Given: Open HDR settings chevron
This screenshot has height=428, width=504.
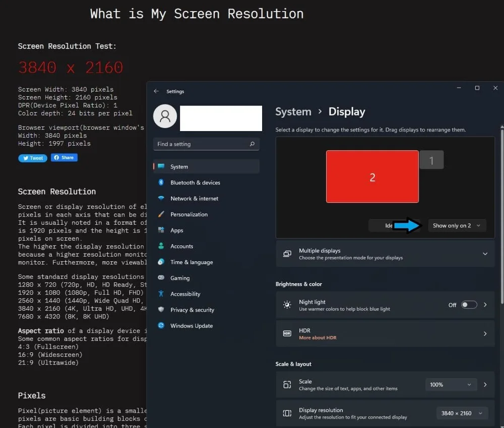Looking at the screenshot, I should pos(485,333).
